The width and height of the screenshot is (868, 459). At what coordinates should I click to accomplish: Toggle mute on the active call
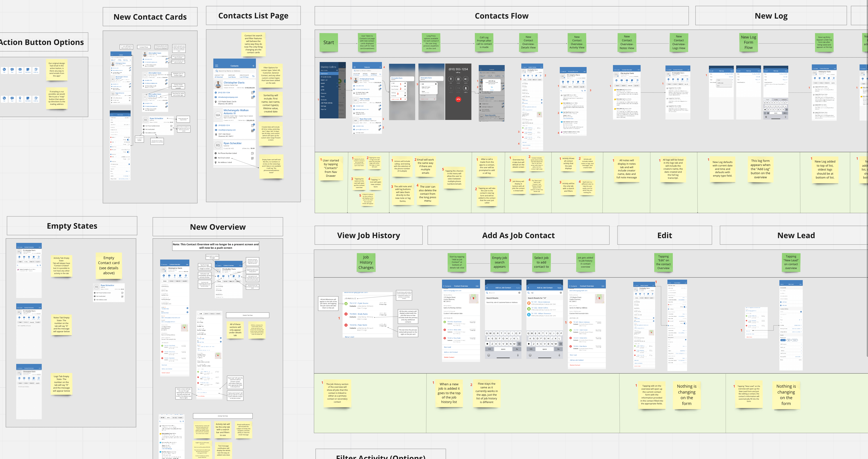pyautogui.click(x=451, y=79)
